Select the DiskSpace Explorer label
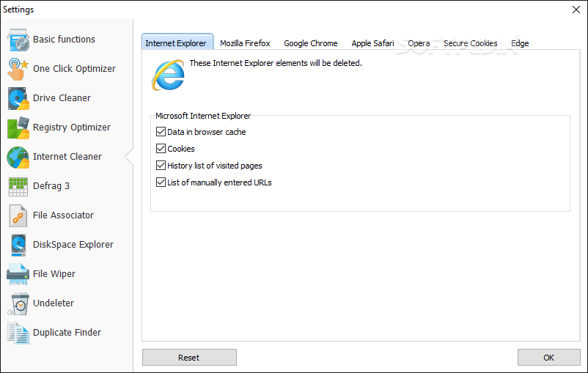This screenshot has width=588, height=373. click(73, 245)
